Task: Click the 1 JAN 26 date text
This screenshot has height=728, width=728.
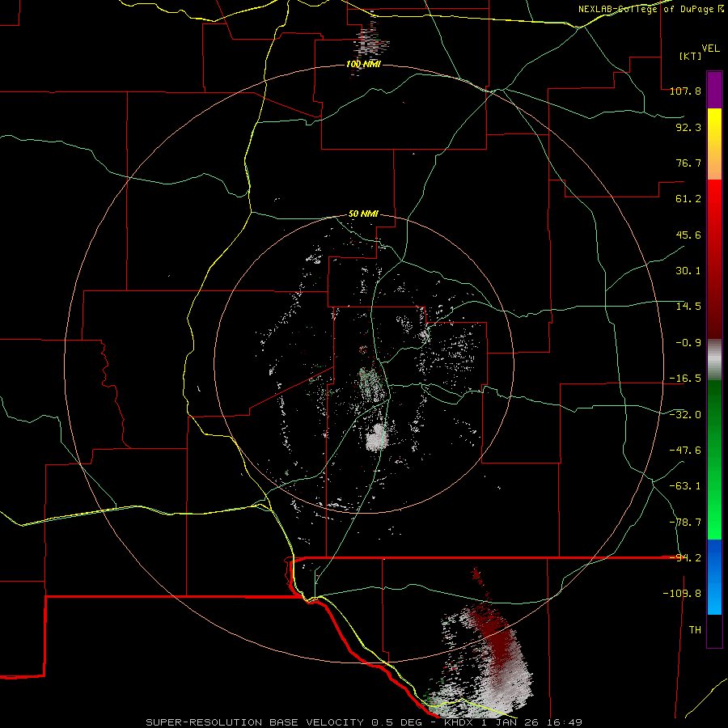Action: click(x=510, y=722)
